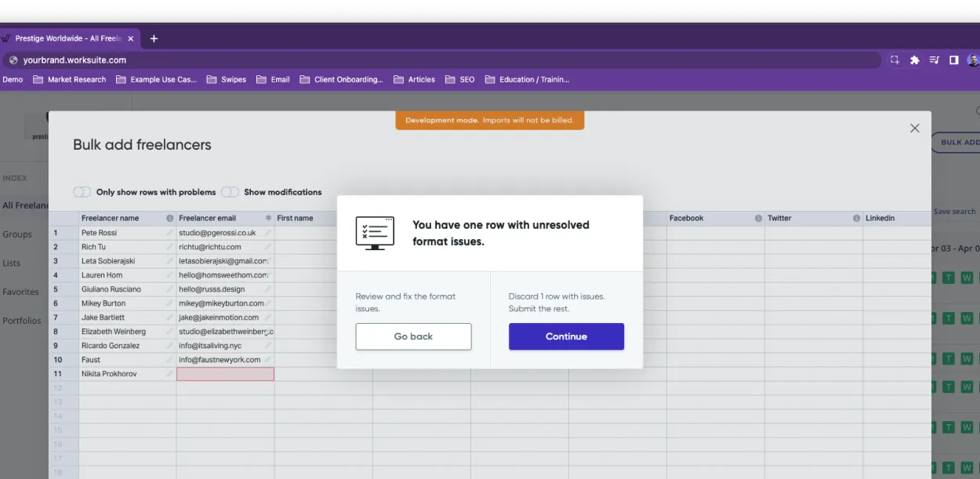Screen dimensions: 980x479
Task: Enable the Only show rows with problems toggle
Action: click(82, 191)
